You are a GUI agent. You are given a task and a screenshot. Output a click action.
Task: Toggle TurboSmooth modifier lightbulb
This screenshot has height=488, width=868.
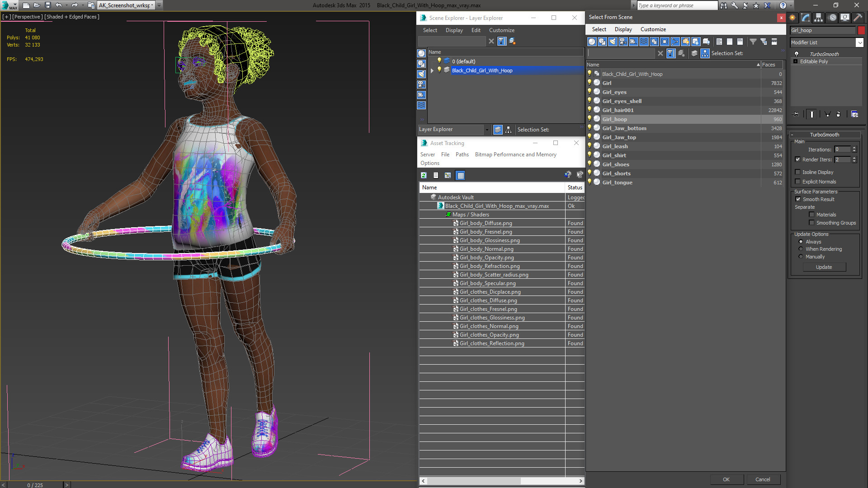click(x=797, y=54)
